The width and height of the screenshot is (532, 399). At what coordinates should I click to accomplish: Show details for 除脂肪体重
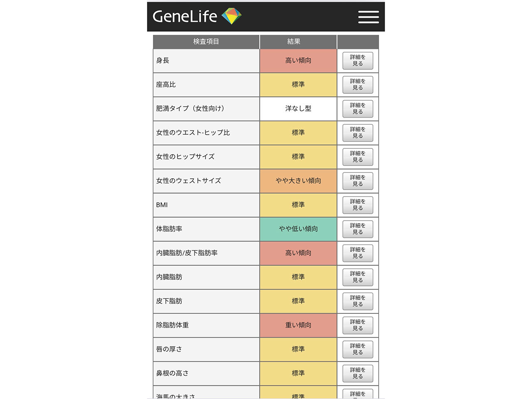point(357,325)
